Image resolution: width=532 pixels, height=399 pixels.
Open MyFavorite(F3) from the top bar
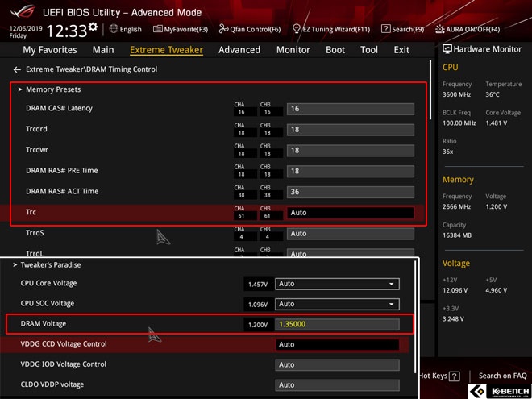(181, 29)
